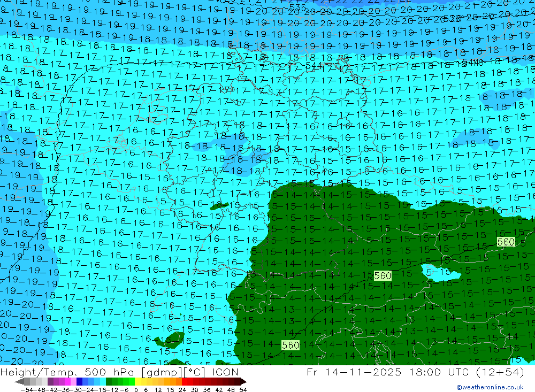Select the 560 contour label at map bottom
This screenshot has height=392, width=535.
(291, 345)
